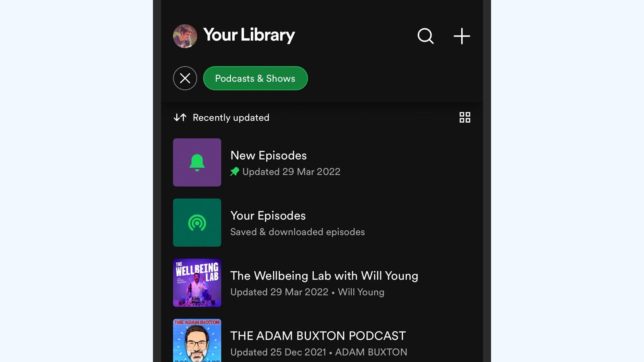Image resolution: width=644 pixels, height=362 pixels.
Task: Select the Podcasts & Shows category tab
Action: (x=255, y=78)
